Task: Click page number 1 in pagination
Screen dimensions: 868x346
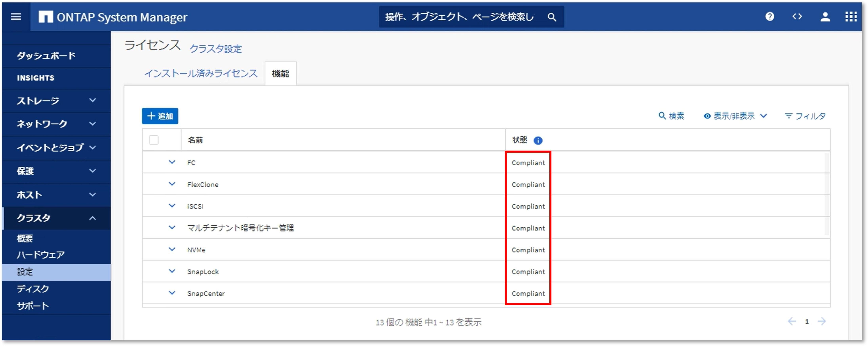Action: click(x=807, y=322)
